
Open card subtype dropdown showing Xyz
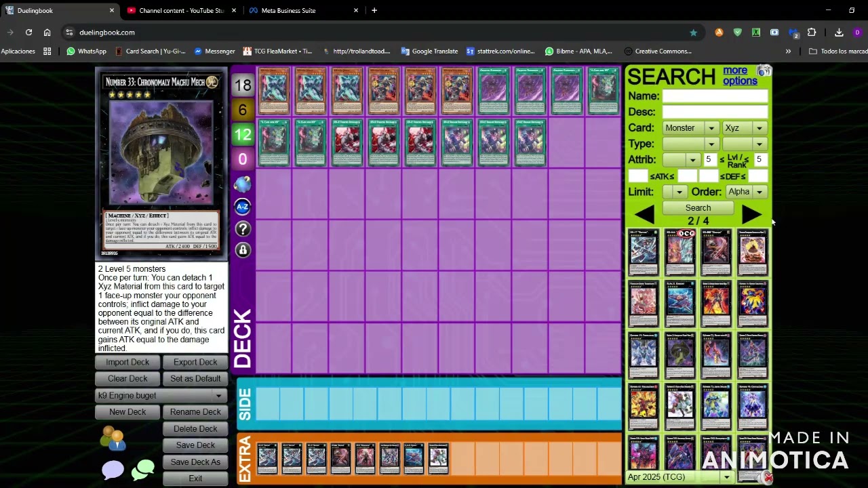(744, 128)
